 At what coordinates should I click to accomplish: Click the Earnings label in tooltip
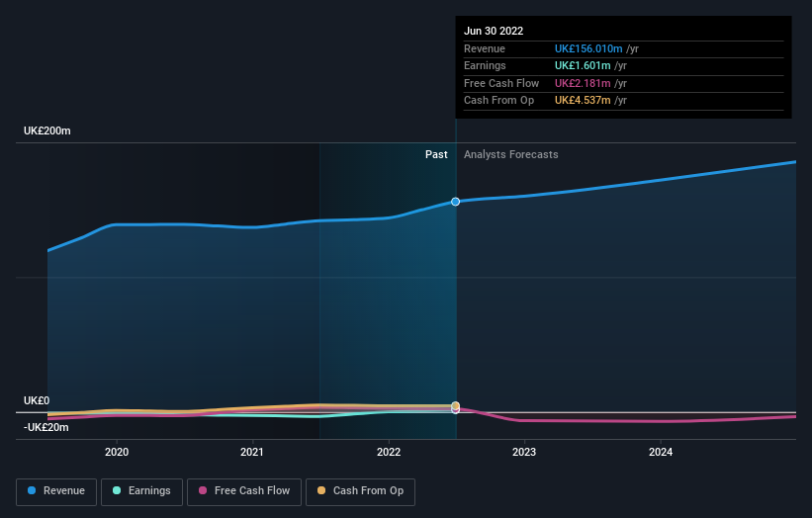[x=485, y=65]
